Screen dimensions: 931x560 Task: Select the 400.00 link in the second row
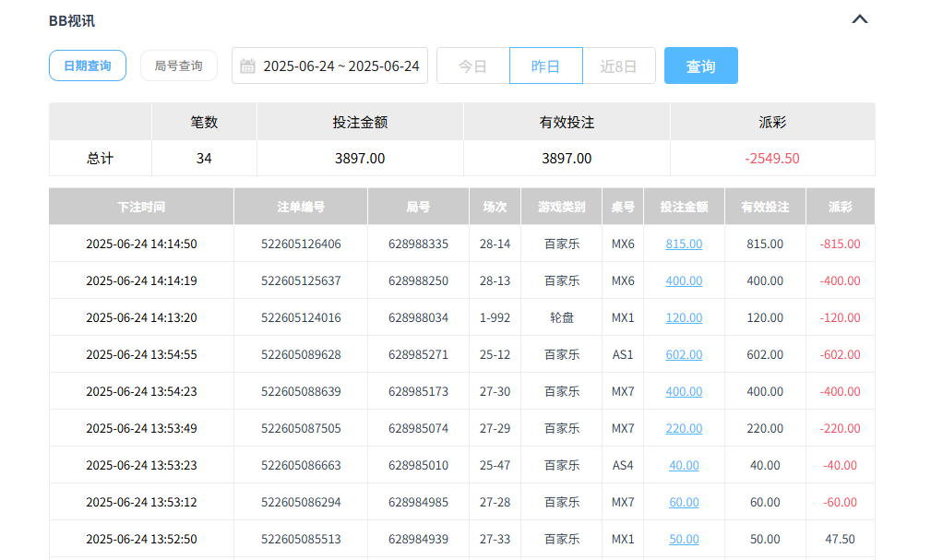point(683,280)
